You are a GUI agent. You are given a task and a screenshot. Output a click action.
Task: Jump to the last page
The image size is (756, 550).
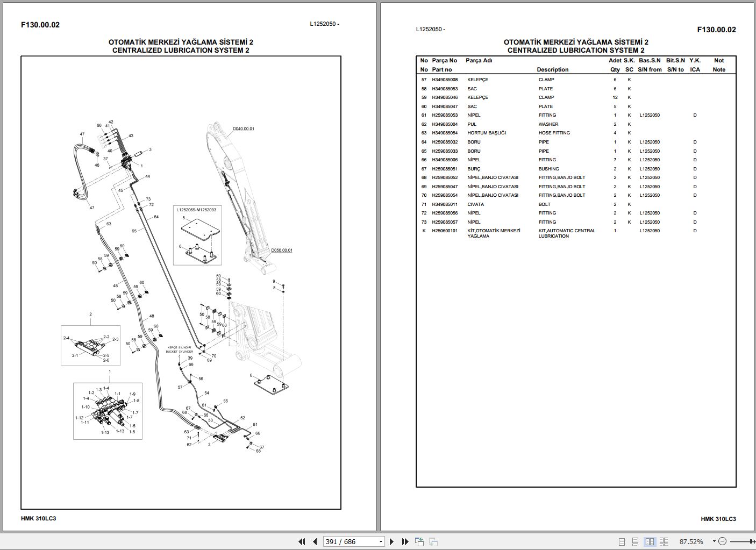404,541
